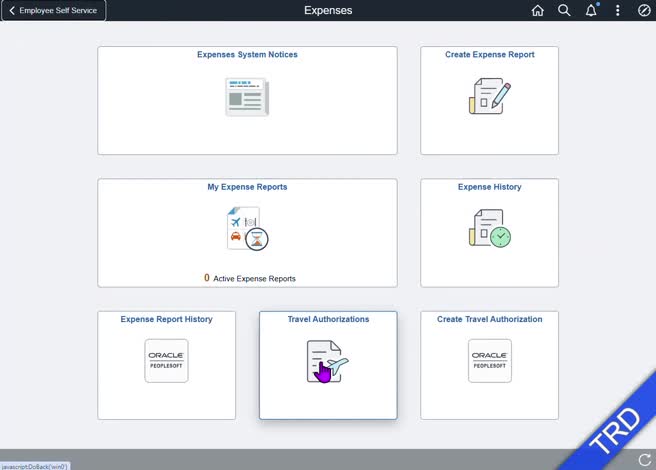Click the NavBar compass icon
This screenshot has height=470, width=656.
[644, 10]
